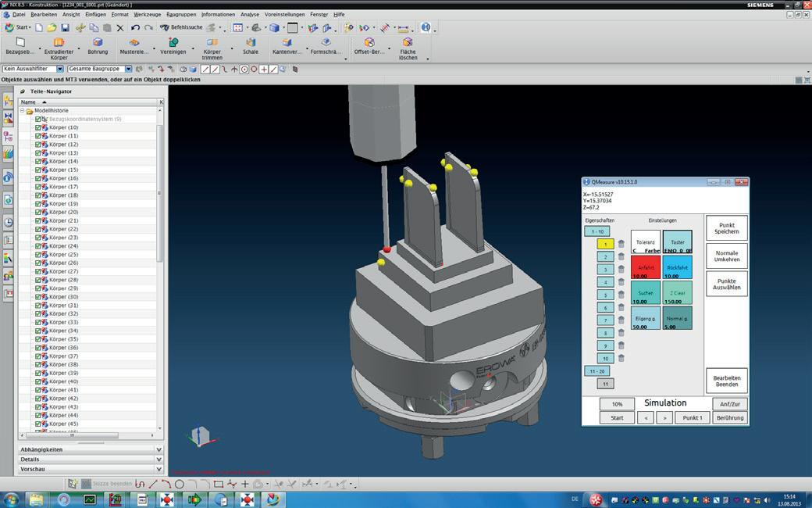
Task: Click the Extrudierter Körper tool icon
Action: pos(59,43)
